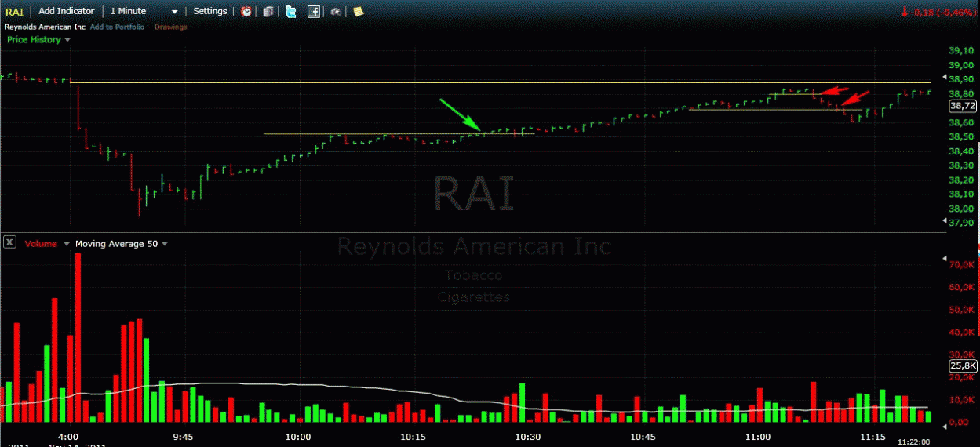
Task: Click the 11:00 time axis label
Action: coord(757,437)
